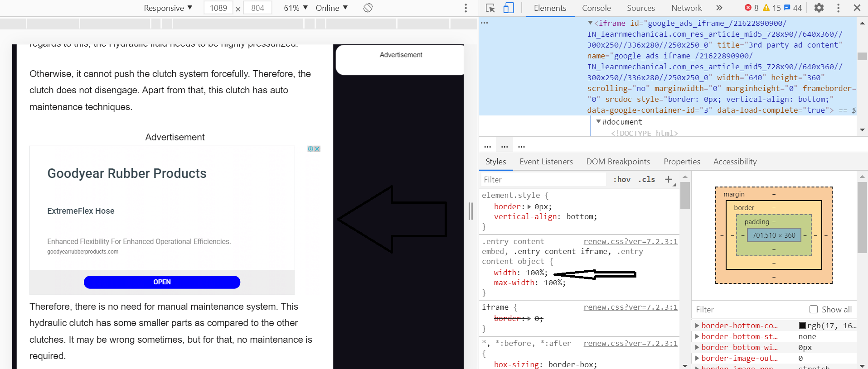The image size is (868, 369).
Task: Click black color swatch for border-bottom-color
Action: coord(802,326)
